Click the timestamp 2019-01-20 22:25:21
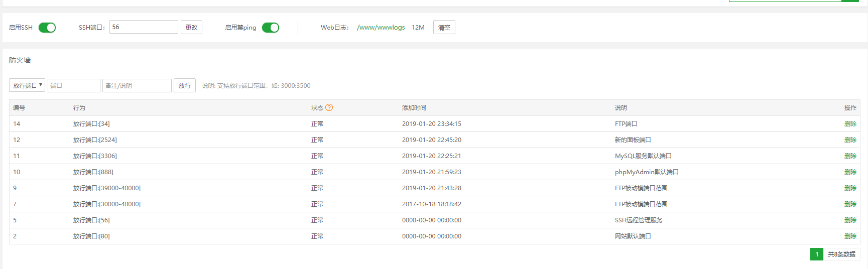Screen dimensions: 868x269 (432, 156)
